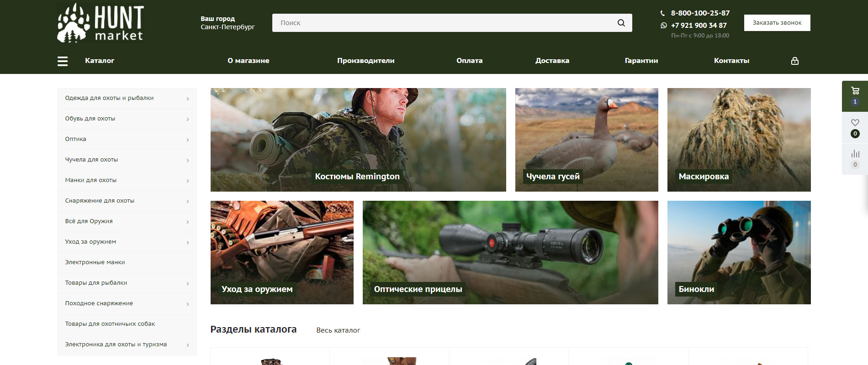Open the Гарантии menu item
The width and height of the screenshot is (868, 365).
click(x=641, y=61)
